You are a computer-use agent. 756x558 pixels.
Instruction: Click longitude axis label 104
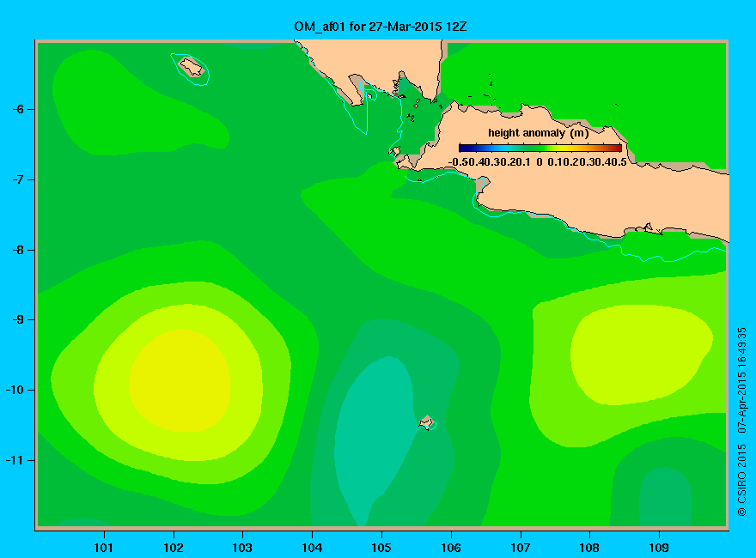pos(312,548)
